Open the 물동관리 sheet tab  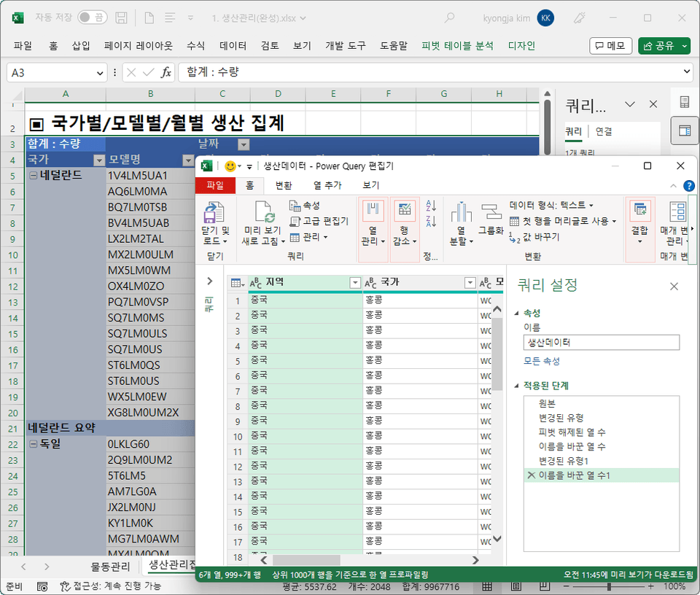point(110,567)
